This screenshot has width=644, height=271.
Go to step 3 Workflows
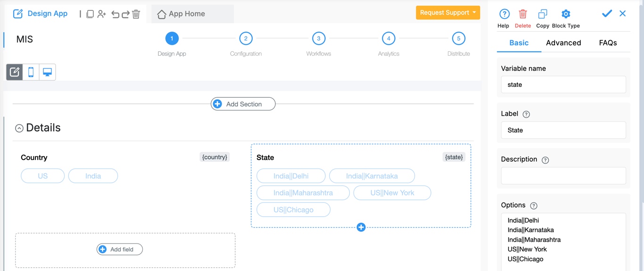319,39
